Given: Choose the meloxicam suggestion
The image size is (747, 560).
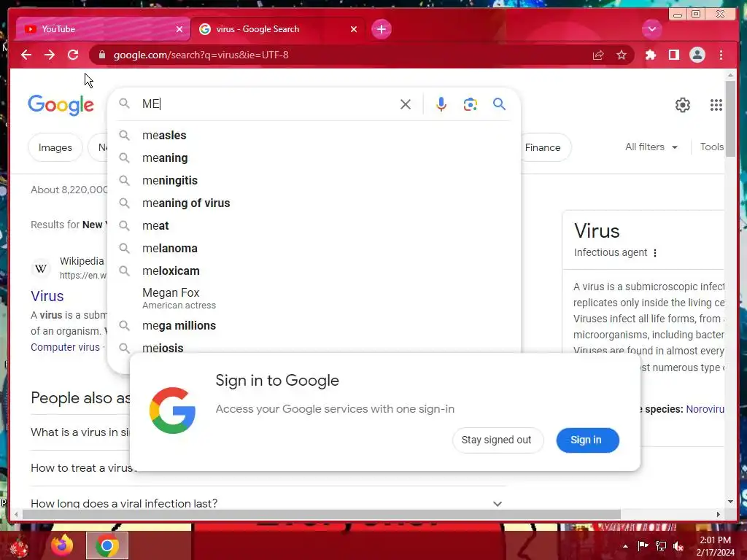Looking at the screenshot, I should pyautogui.click(x=314, y=271).
